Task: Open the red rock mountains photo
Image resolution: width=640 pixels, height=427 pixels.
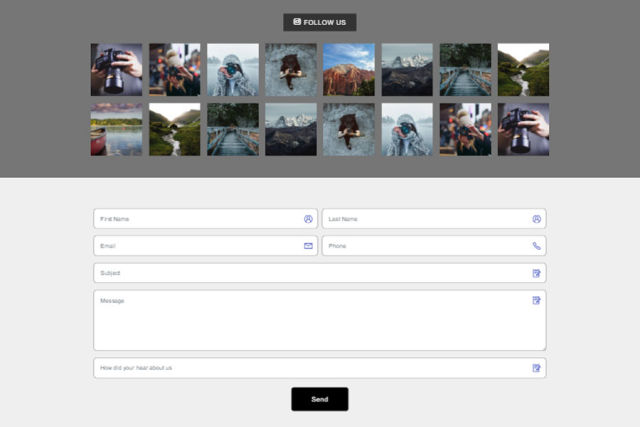Action: pos(349,69)
